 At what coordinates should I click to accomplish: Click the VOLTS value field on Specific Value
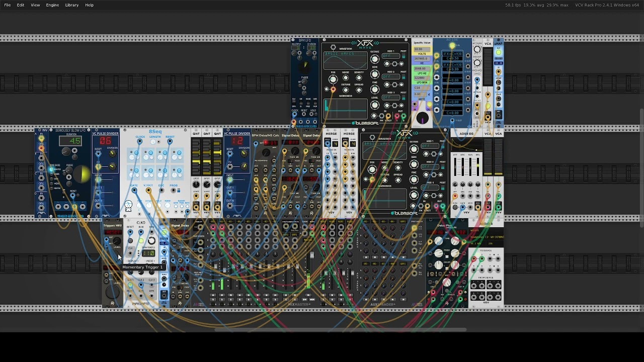(x=422, y=49)
